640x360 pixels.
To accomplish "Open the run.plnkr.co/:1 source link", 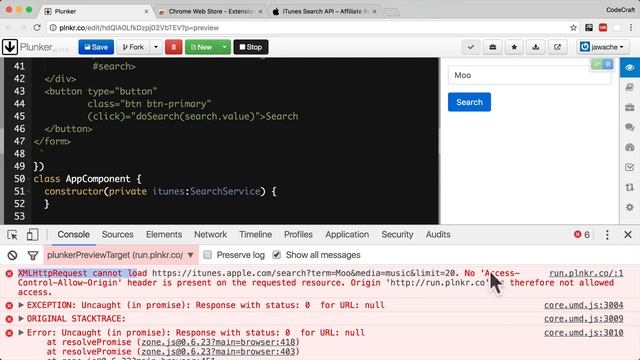I will click(x=586, y=273).
